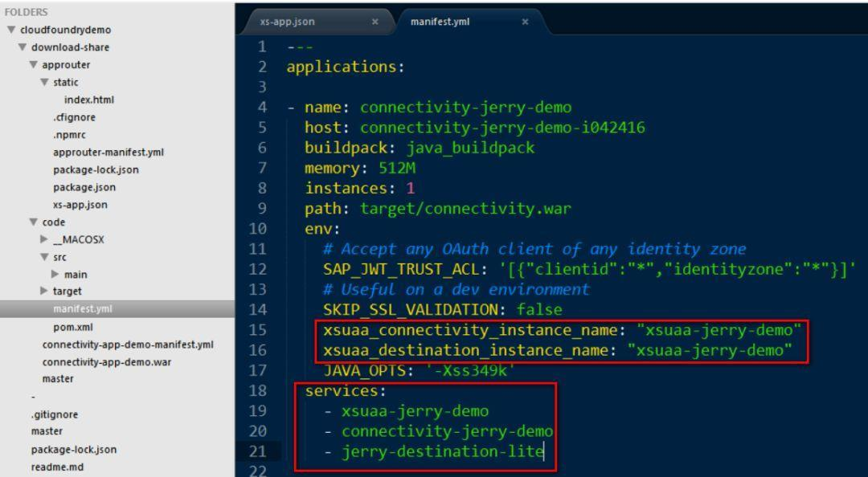Open the .cfignore file
This screenshot has height=477, width=868.
coord(74,117)
